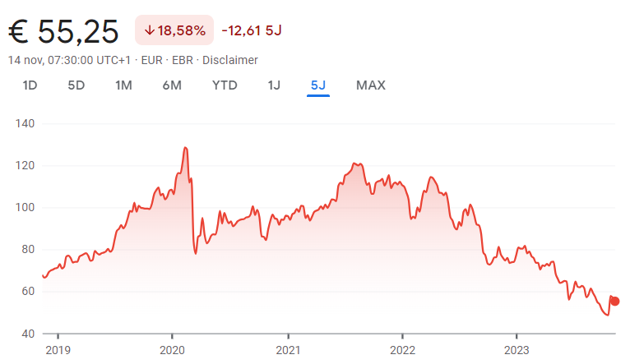Show the 6M chart range
Screen dimensions: 630x364
[x=172, y=85]
